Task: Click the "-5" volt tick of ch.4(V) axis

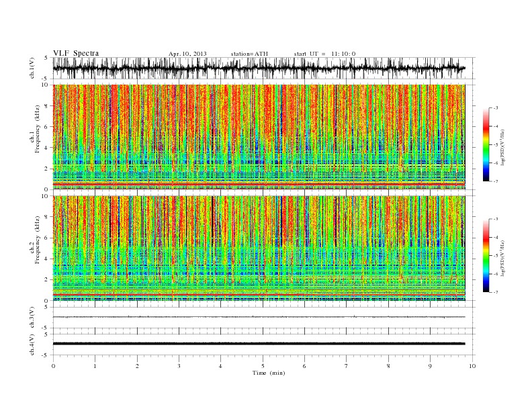Action: (x=46, y=355)
